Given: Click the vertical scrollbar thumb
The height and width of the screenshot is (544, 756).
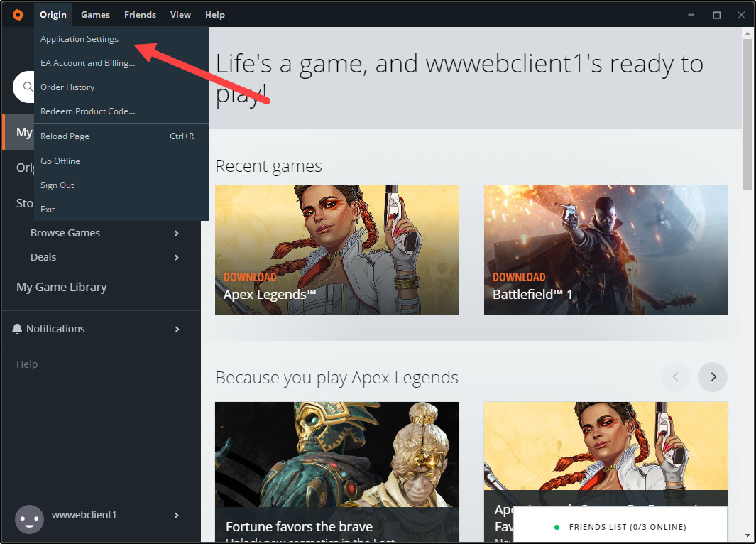Looking at the screenshot, I should (747, 114).
